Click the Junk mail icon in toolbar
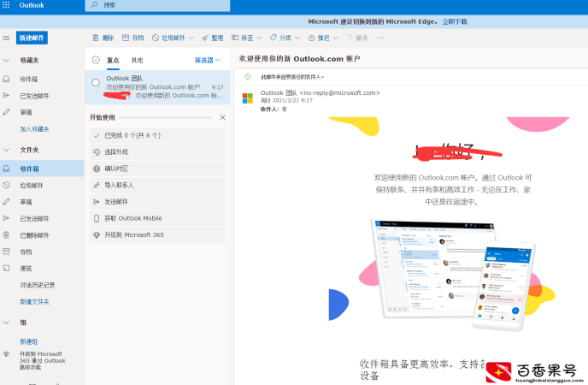 coord(156,38)
